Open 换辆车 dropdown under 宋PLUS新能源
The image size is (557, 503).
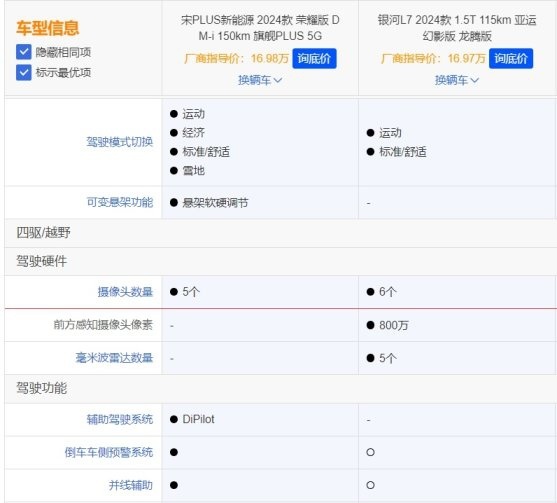[x=260, y=80]
